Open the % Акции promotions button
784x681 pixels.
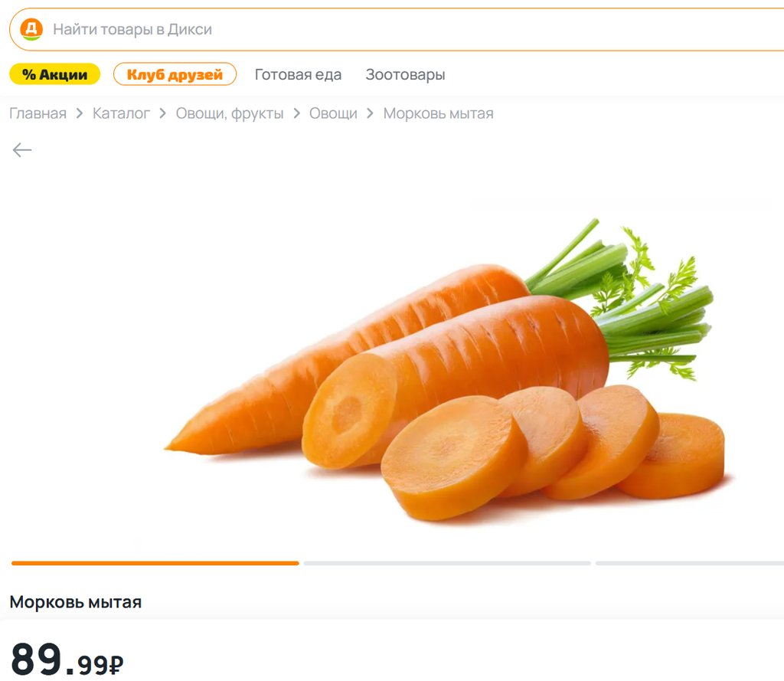pos(55,74)
